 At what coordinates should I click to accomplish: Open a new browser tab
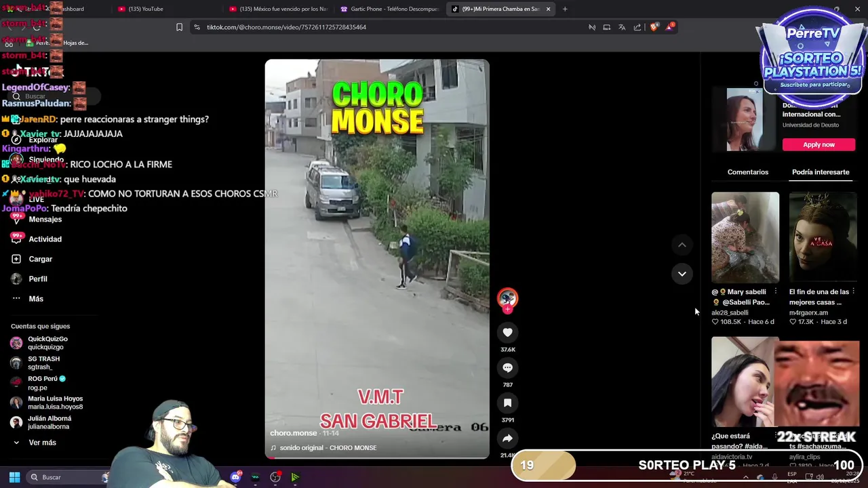point(565,9)
